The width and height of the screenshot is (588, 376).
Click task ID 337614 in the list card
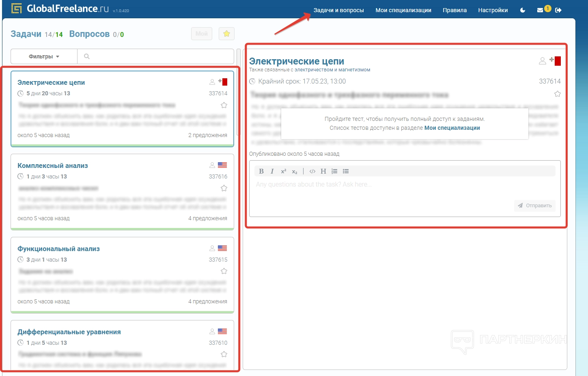(218, 93)
